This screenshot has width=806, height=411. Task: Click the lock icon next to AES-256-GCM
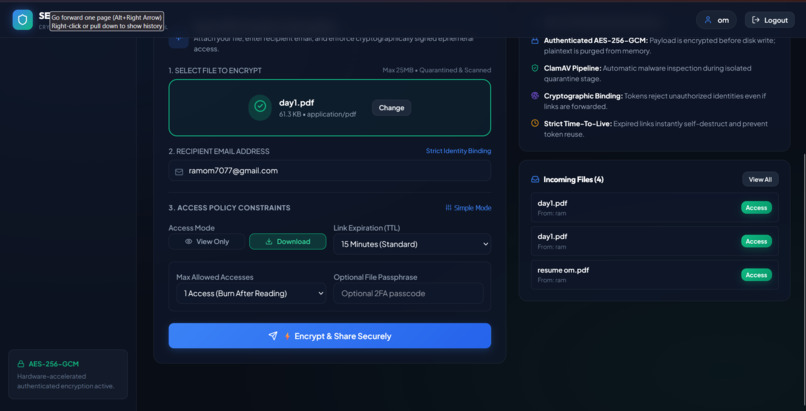coord(21,364)
